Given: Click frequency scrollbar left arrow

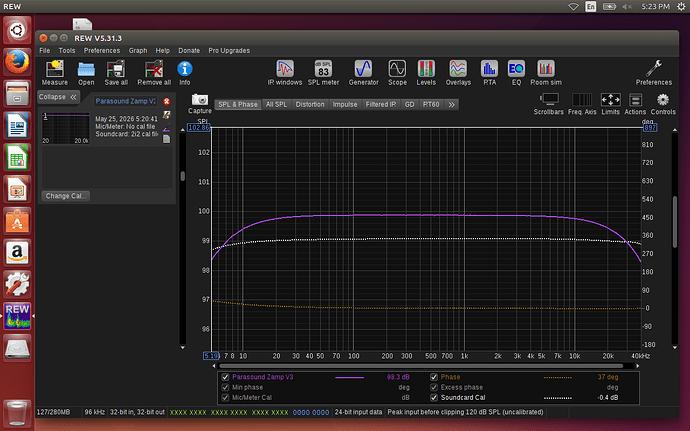Looking at the screenshot, I should tap(214, 366).
